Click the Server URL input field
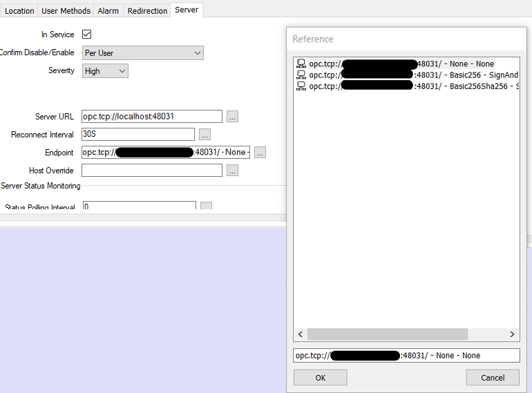The width and height of the screenshot is (532, 393). click(x=152, y=117)
